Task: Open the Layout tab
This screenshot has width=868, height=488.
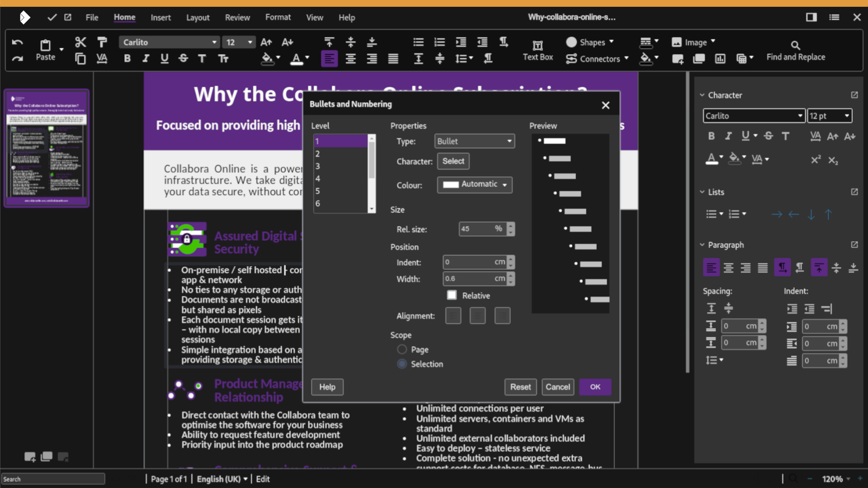Action: point(198,17)
